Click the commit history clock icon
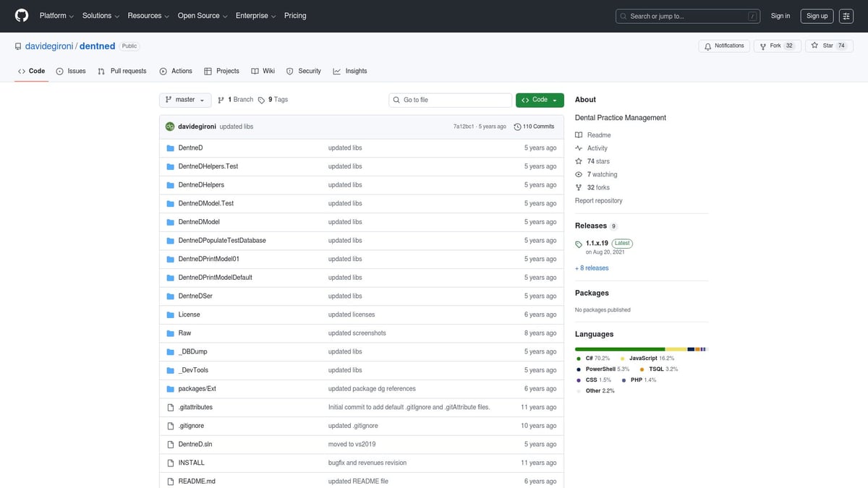868x488 pixels. [517, 127]
